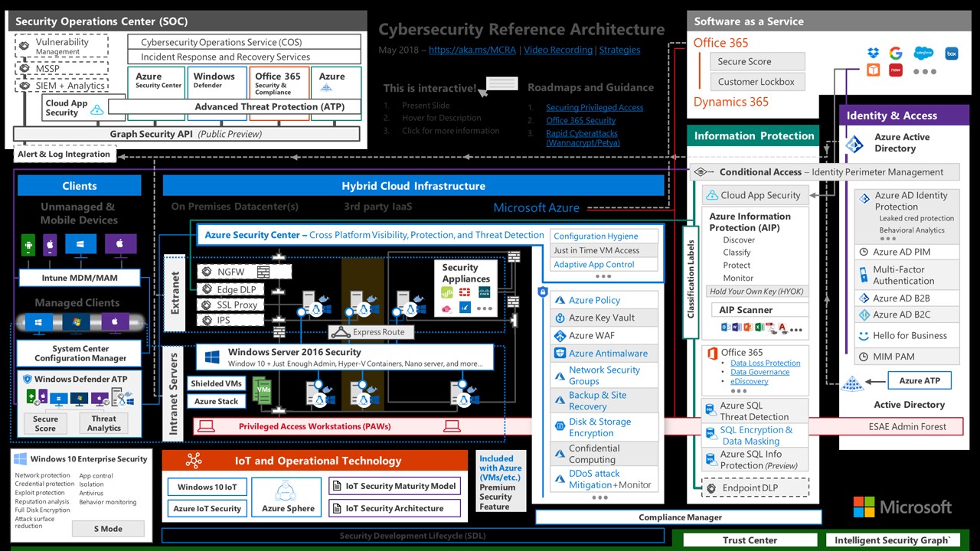This screenshot has width=980, height=551.
Task: Click the clock icon beside Azure AD PIM
Action: click(x=864, y=252)
